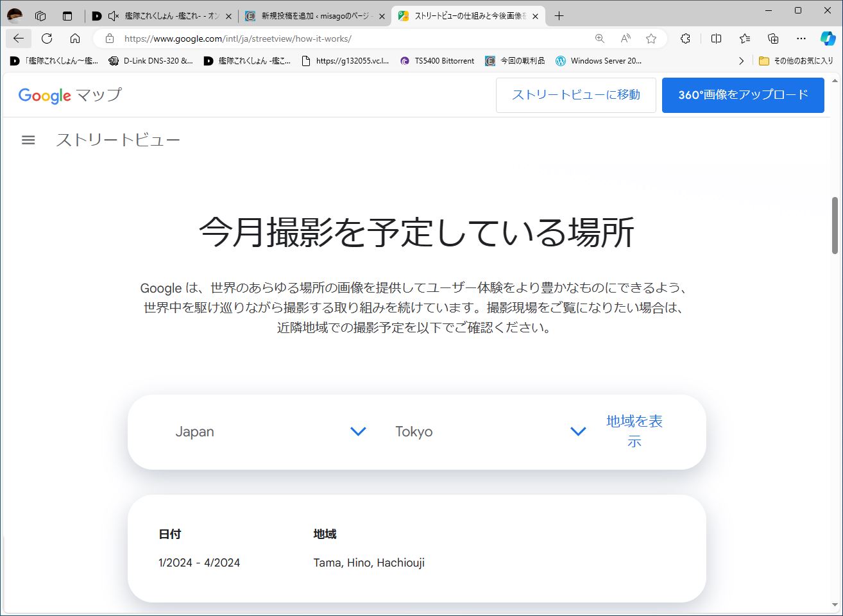843x616 pixels.
Task: Open Windows Server 20... bookmark
Action: pos(599,61)
